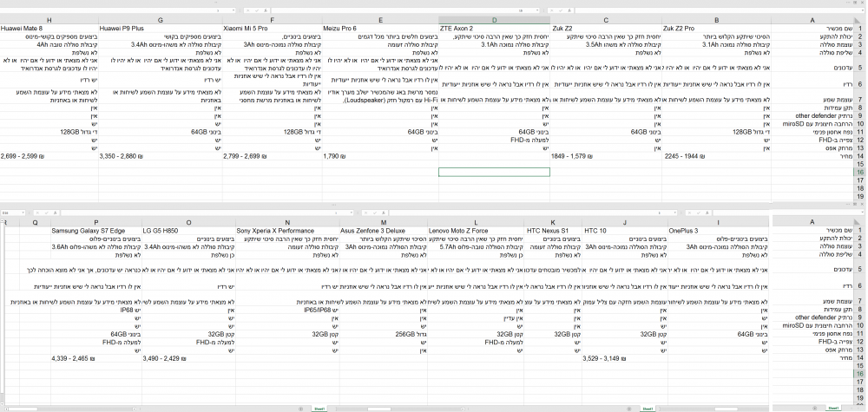This screenshot has width=868, height=412.
Task: Select column L header
Action: [x=476, y=222]
